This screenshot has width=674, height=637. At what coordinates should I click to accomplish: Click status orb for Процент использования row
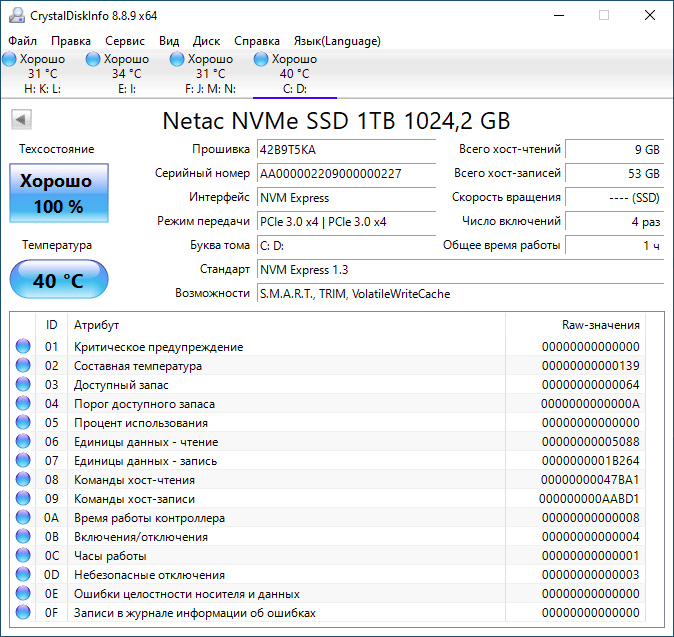(23, 423)
